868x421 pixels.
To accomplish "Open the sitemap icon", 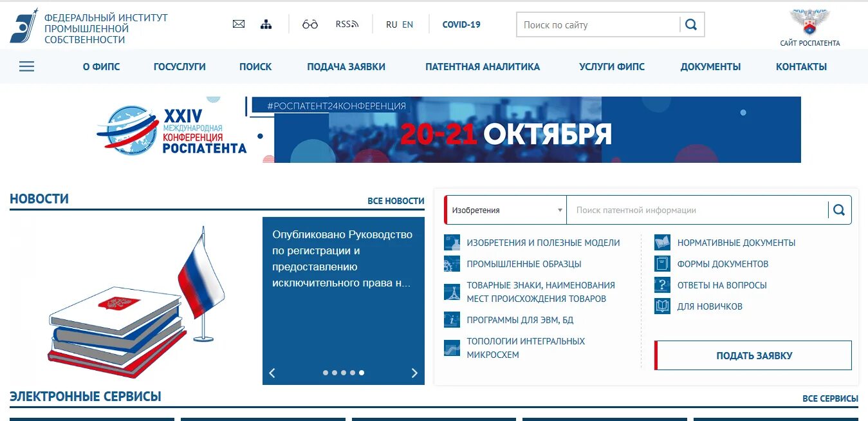I will [x=266, y=24].
